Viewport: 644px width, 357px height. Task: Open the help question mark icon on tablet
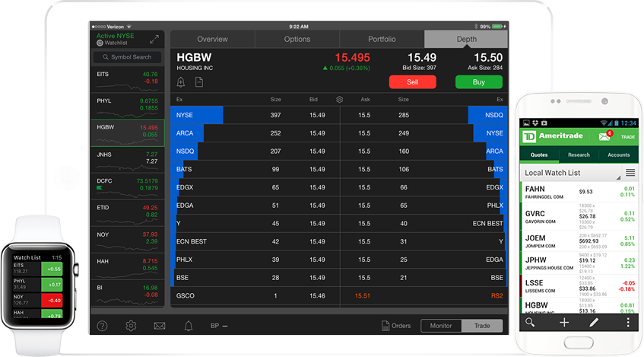tap(103, 326)
